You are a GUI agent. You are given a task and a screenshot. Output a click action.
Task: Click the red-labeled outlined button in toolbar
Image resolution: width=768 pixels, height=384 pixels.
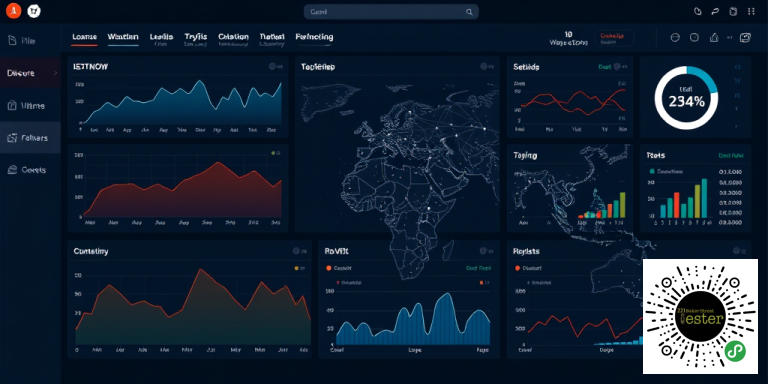click(x=614, y=38)
